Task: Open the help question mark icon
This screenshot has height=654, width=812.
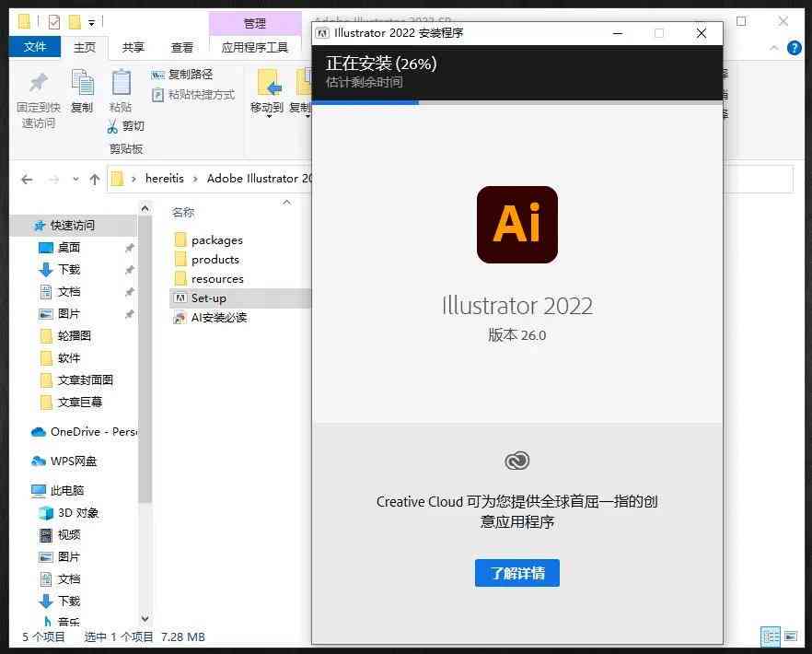Action: tap(794, 48)
